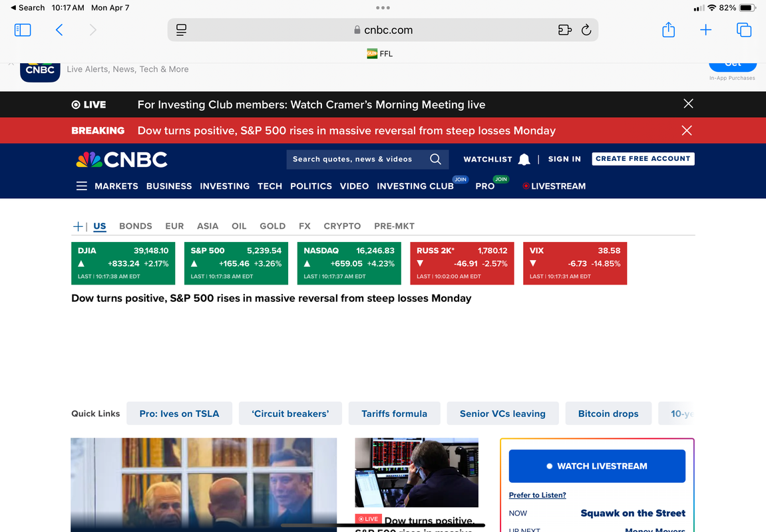
Task: Open the CNBC app icon banner
Action: click(x=40, y=71)
